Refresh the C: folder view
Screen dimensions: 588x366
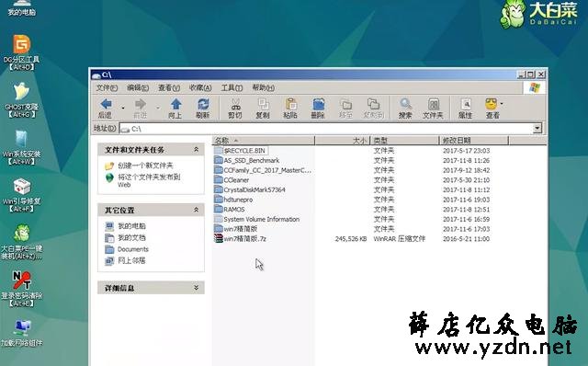pos(203,109)
